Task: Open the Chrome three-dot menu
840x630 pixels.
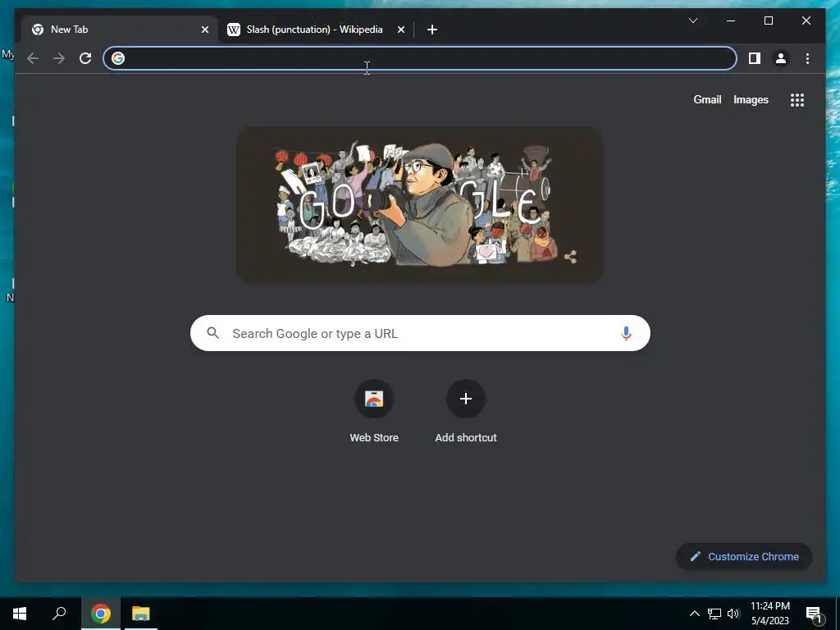Action: coord(807,58)
